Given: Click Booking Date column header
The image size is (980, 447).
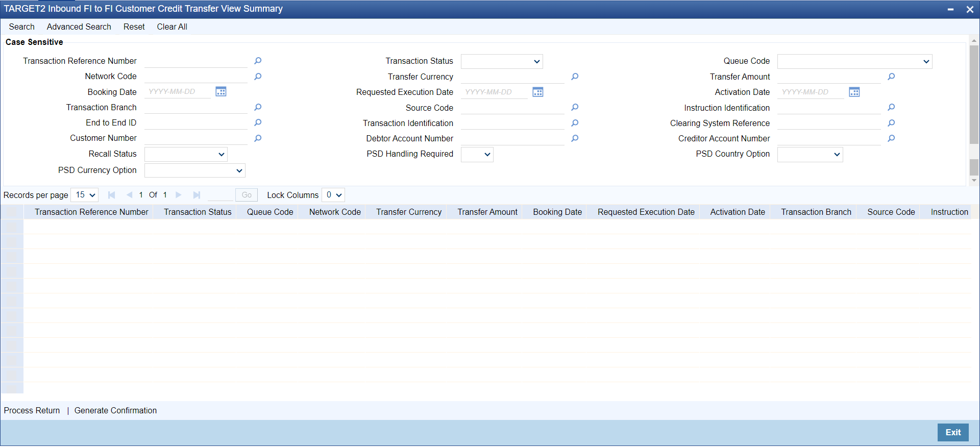Looking at the screenshot, I should [557, 212].
